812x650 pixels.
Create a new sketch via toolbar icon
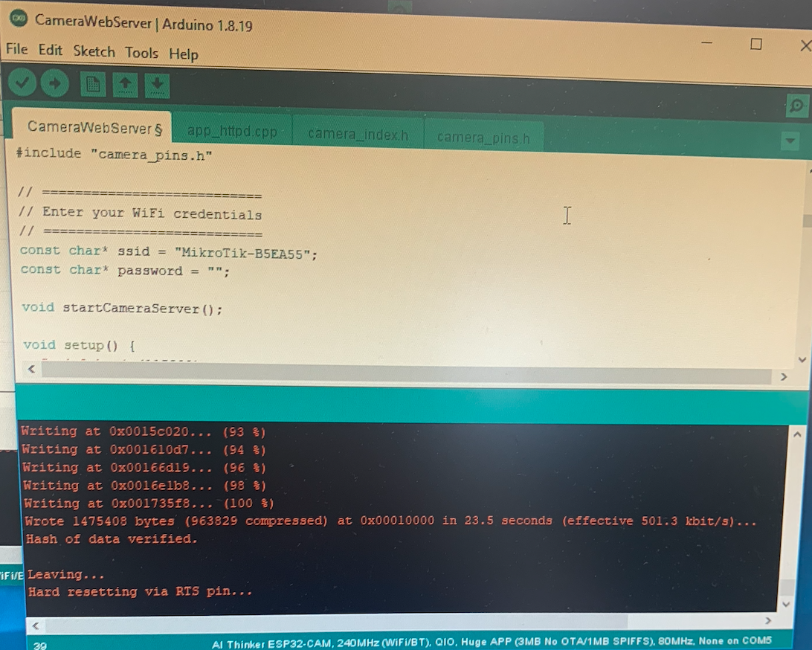click(92, 84)
